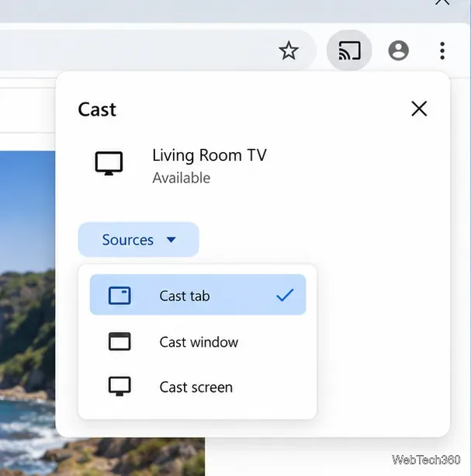Bookmark this page with the star icon
Viewport: 471px width, 476px height.
[x=289, y=50]
